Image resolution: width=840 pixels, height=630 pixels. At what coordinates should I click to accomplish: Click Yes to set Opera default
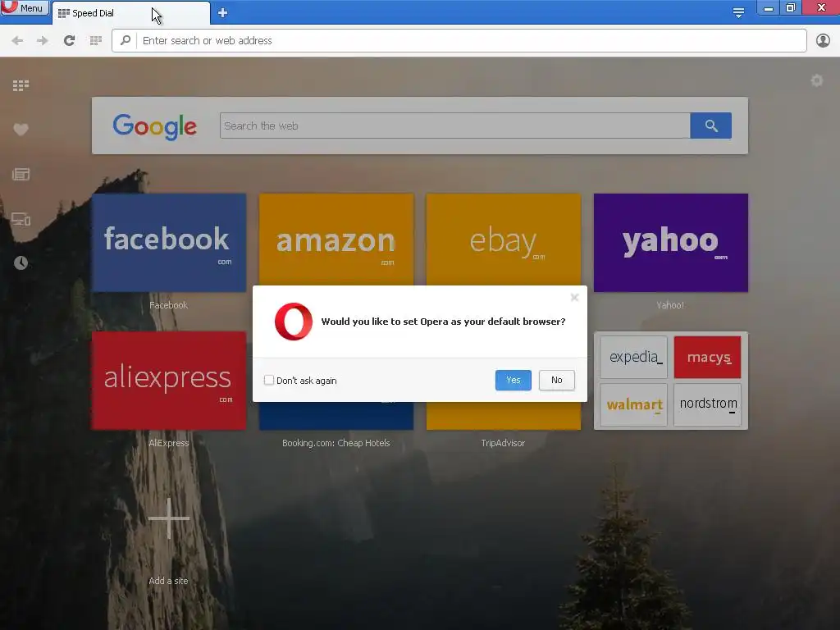click(514, 381)
